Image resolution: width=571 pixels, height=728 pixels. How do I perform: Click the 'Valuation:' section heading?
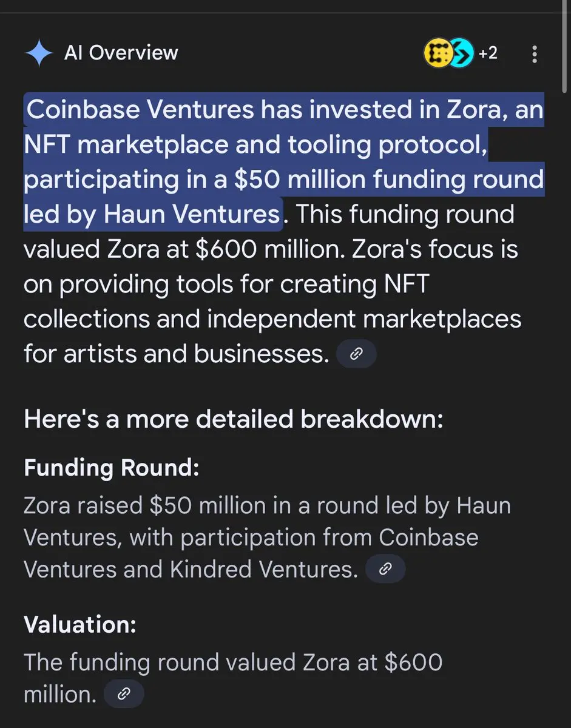tap(80, 625)
